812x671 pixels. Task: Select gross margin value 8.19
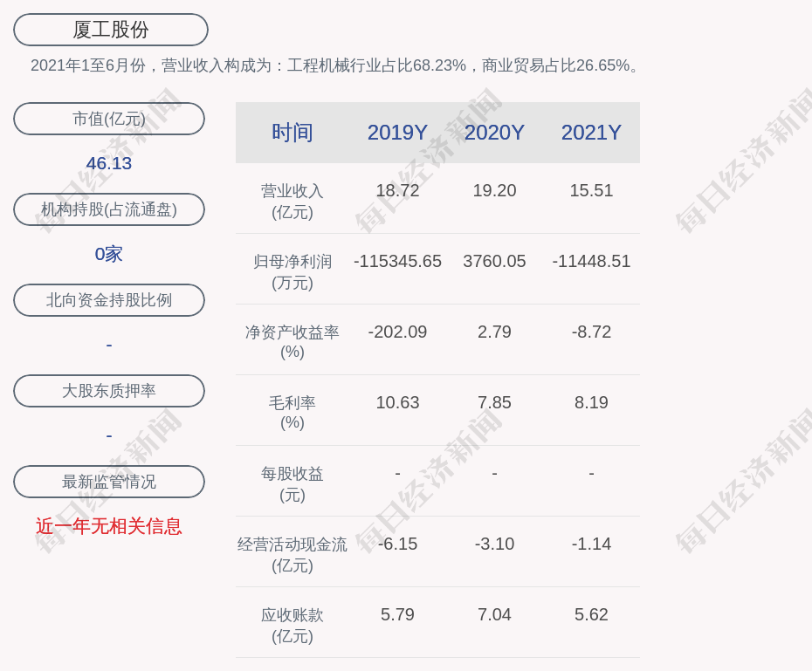click(x=591, y=402)
